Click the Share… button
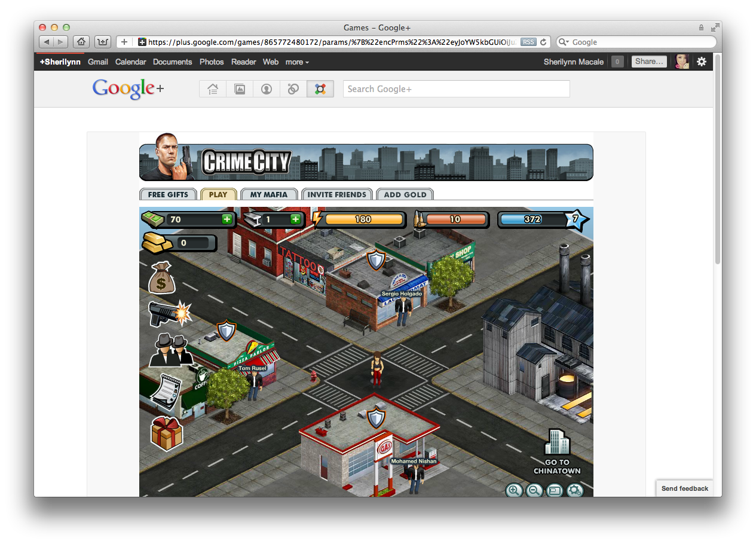 pos(649,62)
